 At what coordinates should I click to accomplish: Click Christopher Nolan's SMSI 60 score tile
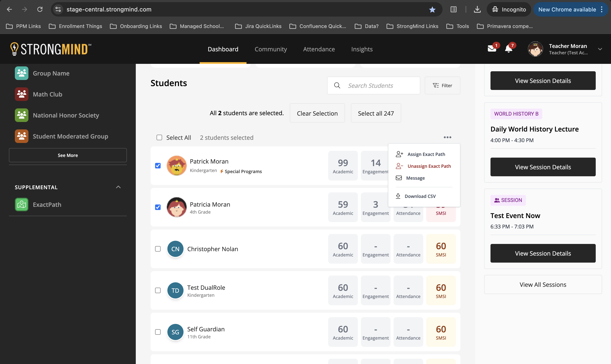[441, 249]
